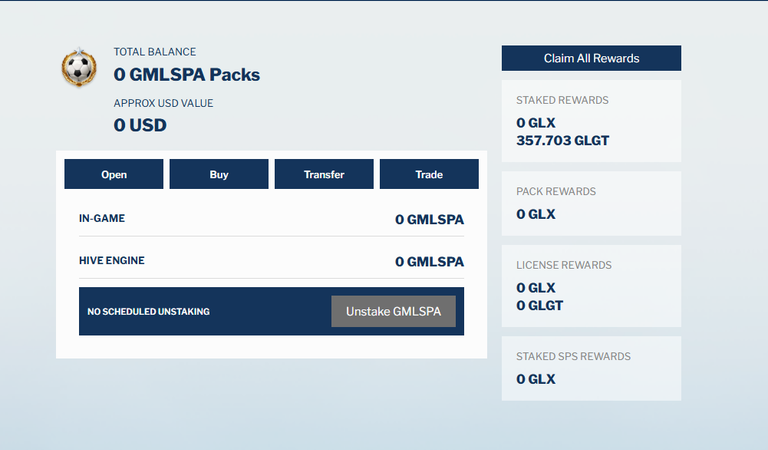Click the NO SCHEDULED UNSTAKING text
The height and width of the screenshot is (450, 768).
pyautogui.click(x=148, y=311)
